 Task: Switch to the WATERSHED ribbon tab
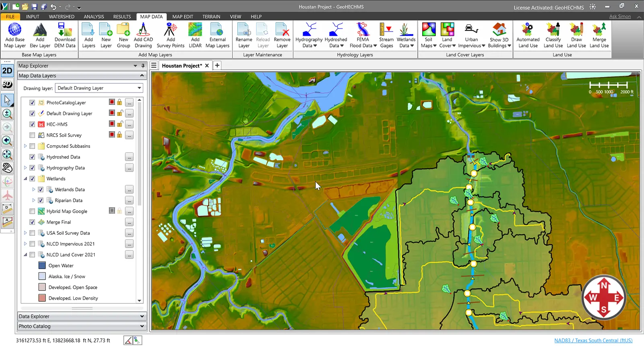pyautogui.click(x=62, y=16)
